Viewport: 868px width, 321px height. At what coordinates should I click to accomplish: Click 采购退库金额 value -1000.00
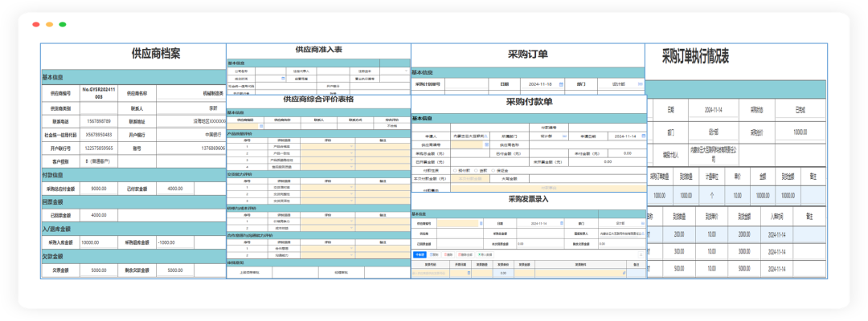[168, 242]
